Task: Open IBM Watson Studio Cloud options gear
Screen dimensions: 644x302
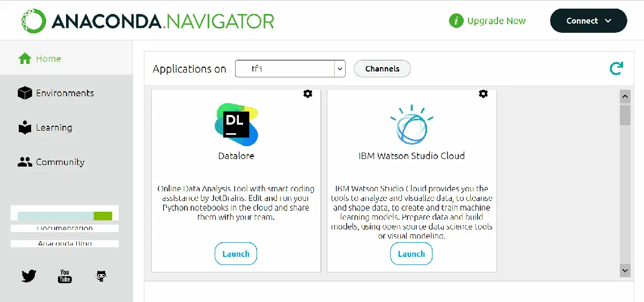Action: point(483,94)
